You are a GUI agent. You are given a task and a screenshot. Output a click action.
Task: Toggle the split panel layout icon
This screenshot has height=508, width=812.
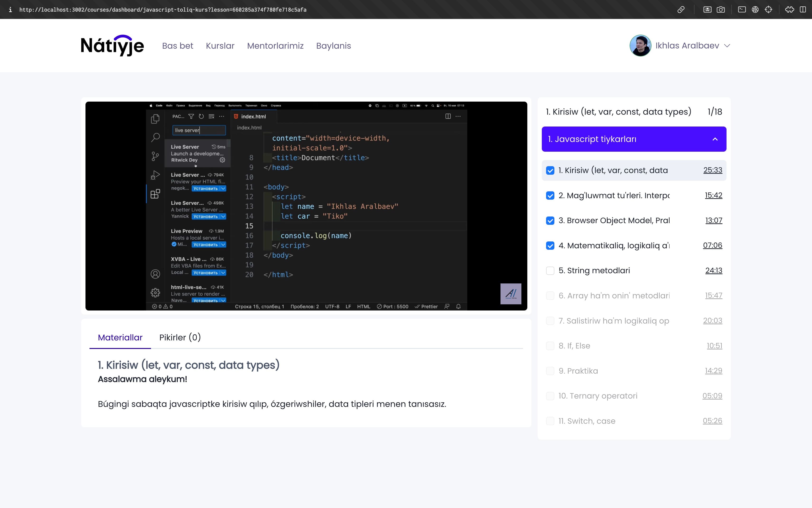pyautogui.click(x=803, y=9)
